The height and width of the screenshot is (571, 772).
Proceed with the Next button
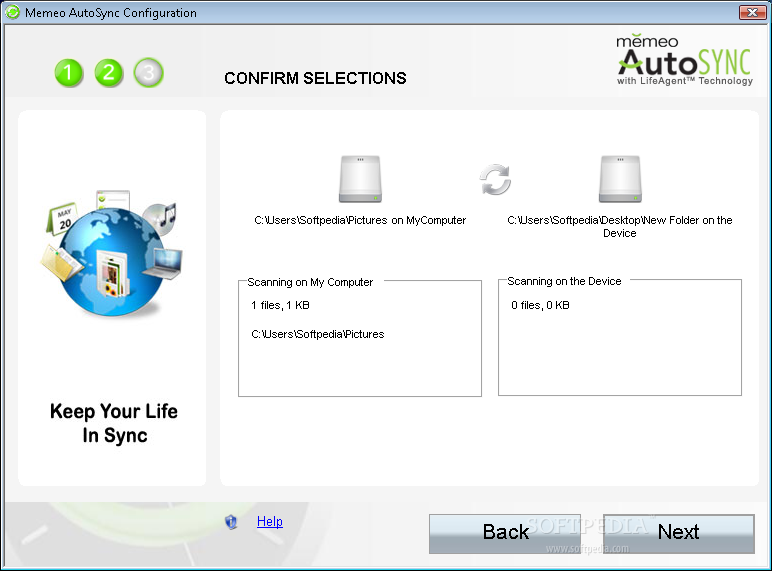[x=678, y=534]
